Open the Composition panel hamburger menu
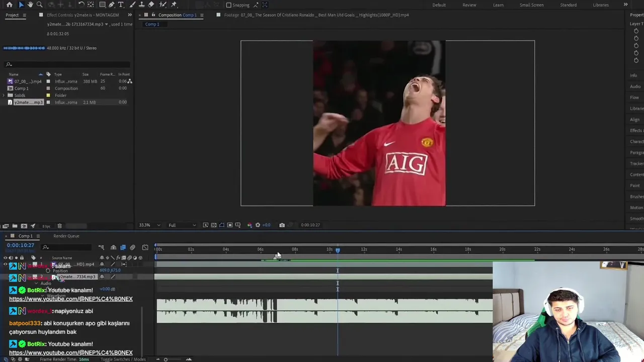Image resolution: width=644 pixels, height=362 pixels. coord(202,15)
